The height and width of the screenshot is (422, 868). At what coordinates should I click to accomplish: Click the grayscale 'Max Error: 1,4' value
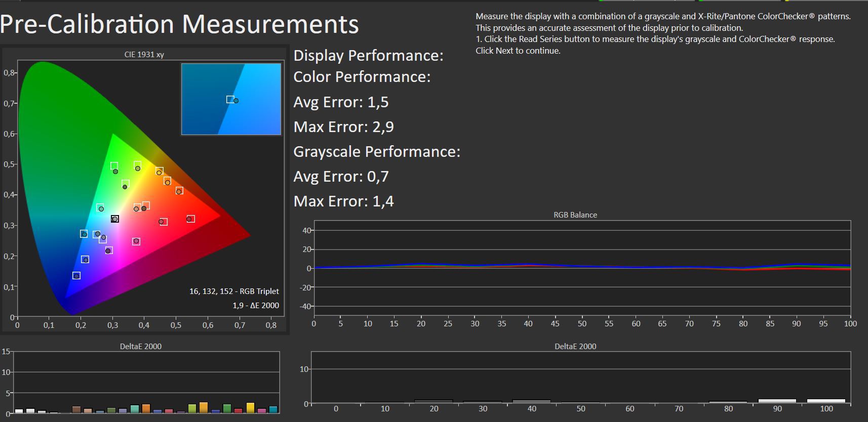click(344, 201)
